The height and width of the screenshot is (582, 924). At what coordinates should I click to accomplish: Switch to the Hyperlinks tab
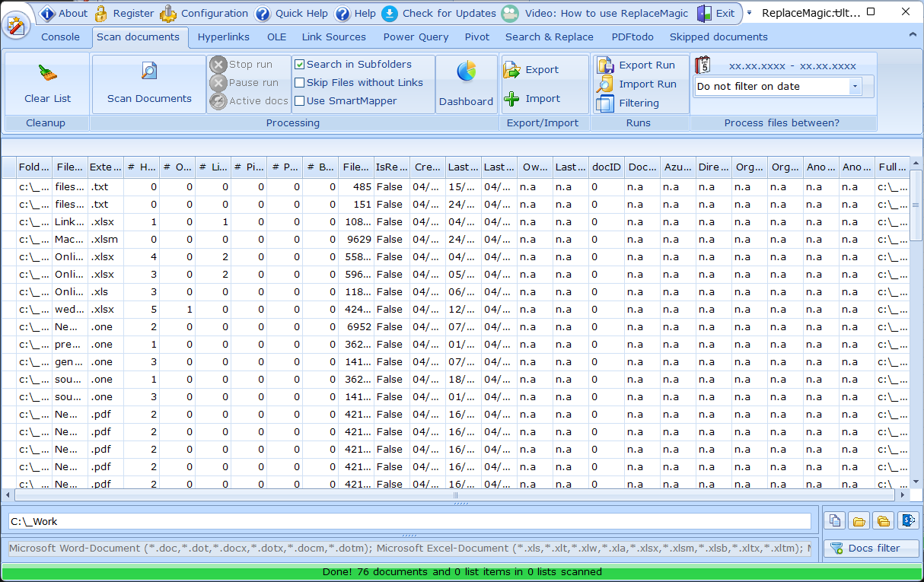224,37
